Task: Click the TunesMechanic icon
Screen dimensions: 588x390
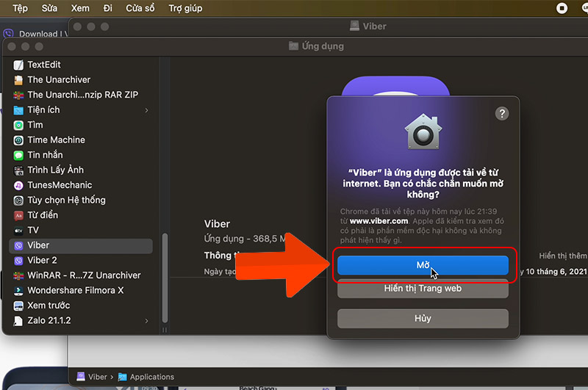Action: click(x=18, y=185)
